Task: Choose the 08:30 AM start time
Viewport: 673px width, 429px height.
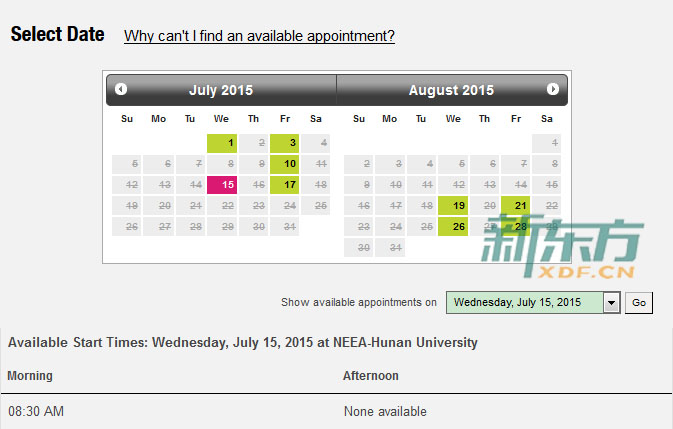Action: point(36,411)
